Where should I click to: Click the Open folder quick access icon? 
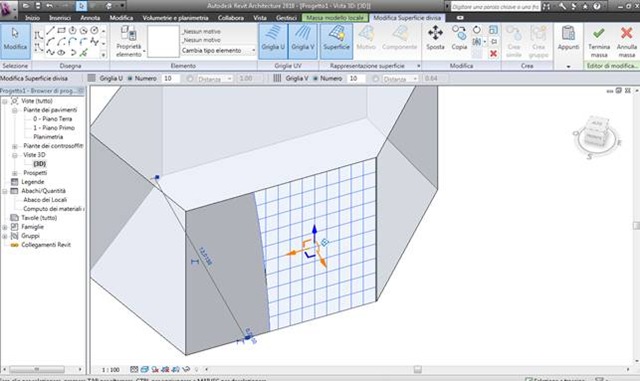(25, 6)
